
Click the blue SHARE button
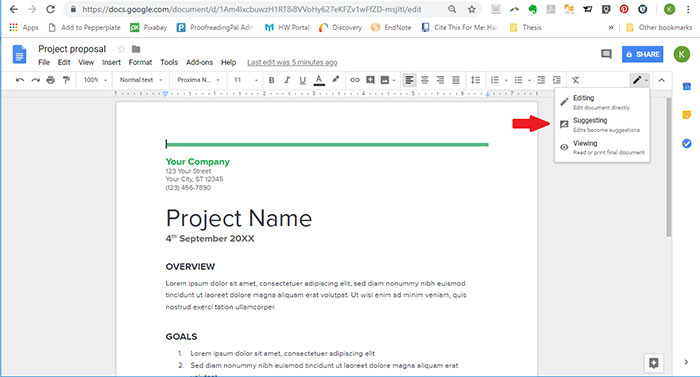coord(642,54)
